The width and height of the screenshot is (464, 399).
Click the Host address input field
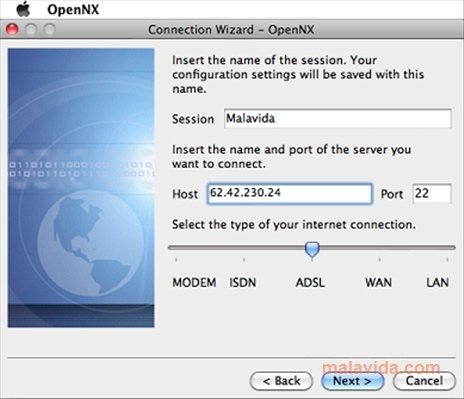click(x=289, y=193)
